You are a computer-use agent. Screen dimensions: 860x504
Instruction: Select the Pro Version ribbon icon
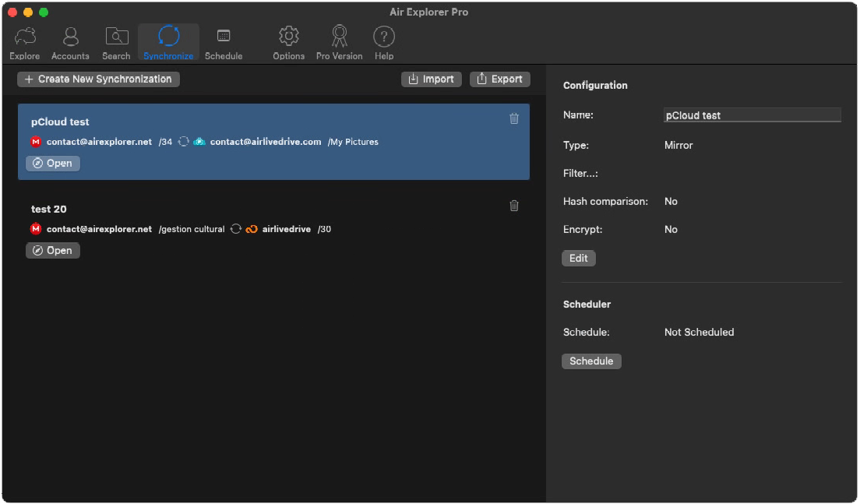[x=339, y=36]
